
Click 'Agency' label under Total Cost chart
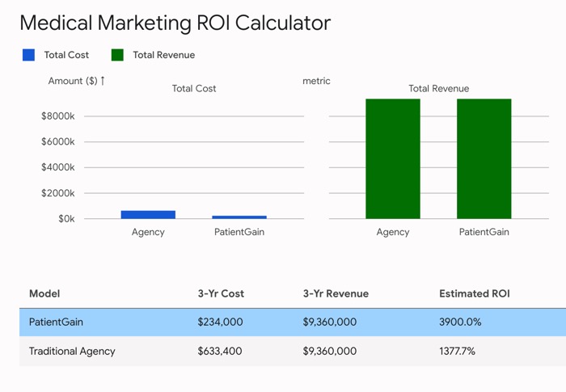click(148, 232)
